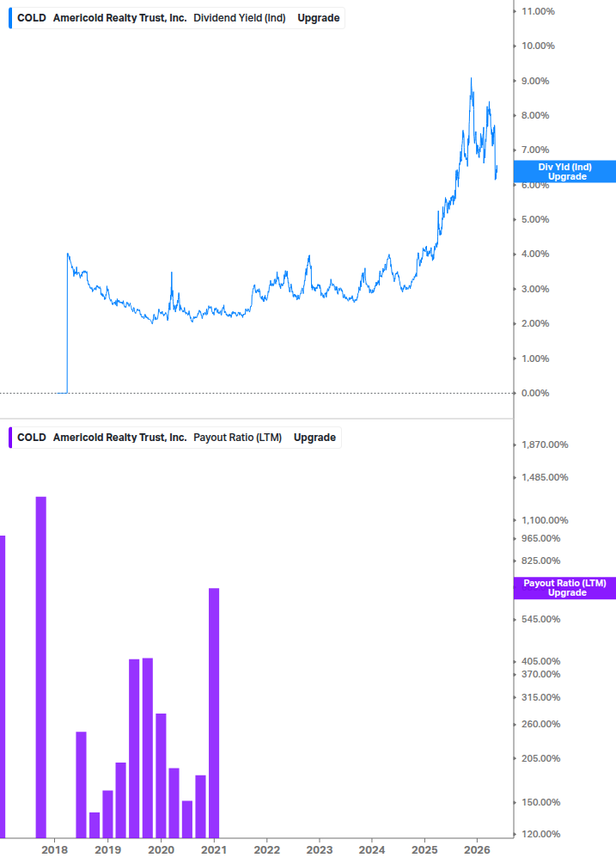Click the 1,100.00% payout axis label

545,520
